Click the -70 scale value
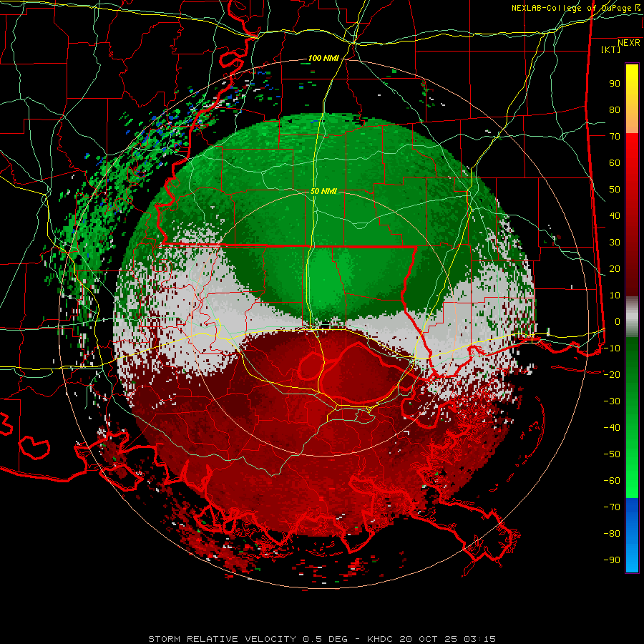Screen dimensions: 644x644 (x=612, y=507)
